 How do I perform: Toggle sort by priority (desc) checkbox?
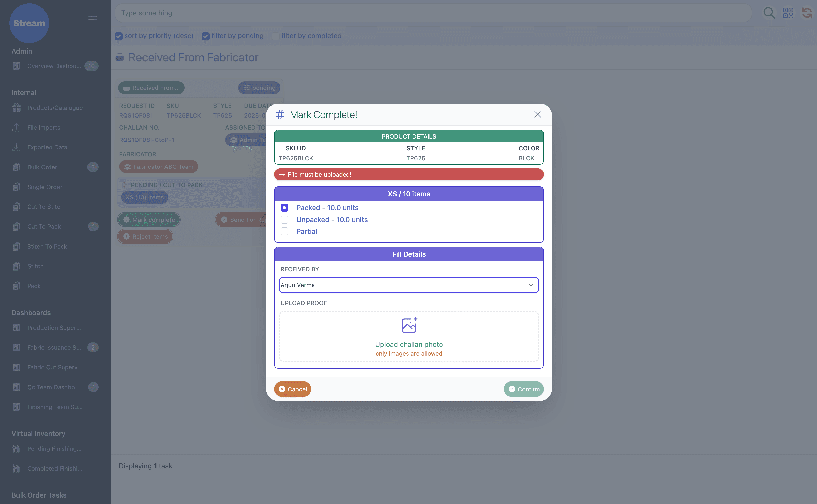point(118,36)
